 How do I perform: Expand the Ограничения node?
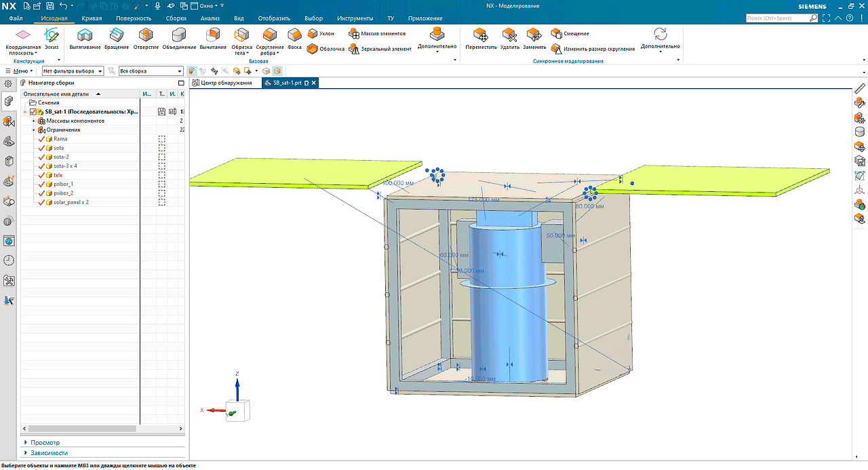33,130
